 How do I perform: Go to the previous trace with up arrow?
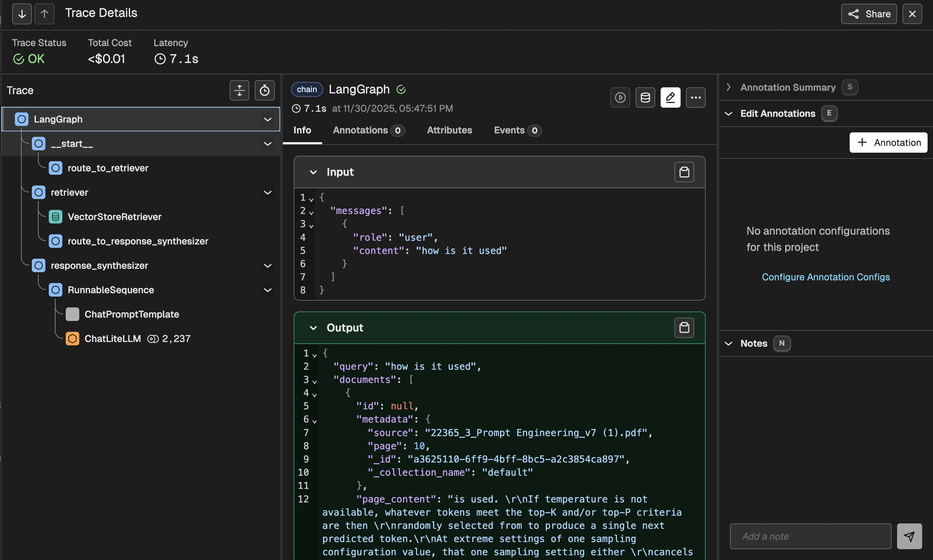[x=45, y=14]
